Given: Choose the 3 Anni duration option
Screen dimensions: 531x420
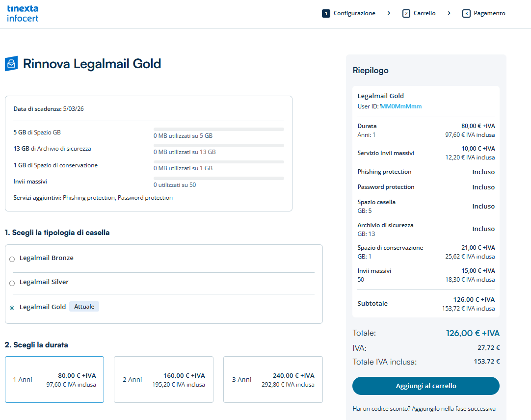Looking at the screenshot, I should [x=273, y=379].
